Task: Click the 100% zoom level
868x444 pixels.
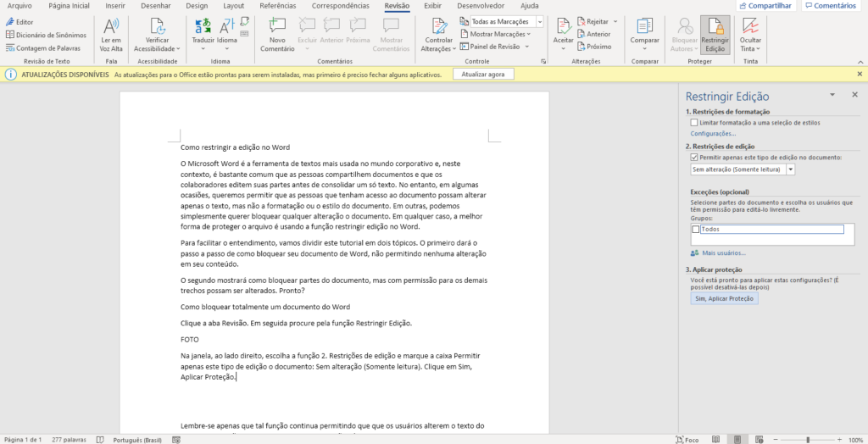Action: click(856, 440)
